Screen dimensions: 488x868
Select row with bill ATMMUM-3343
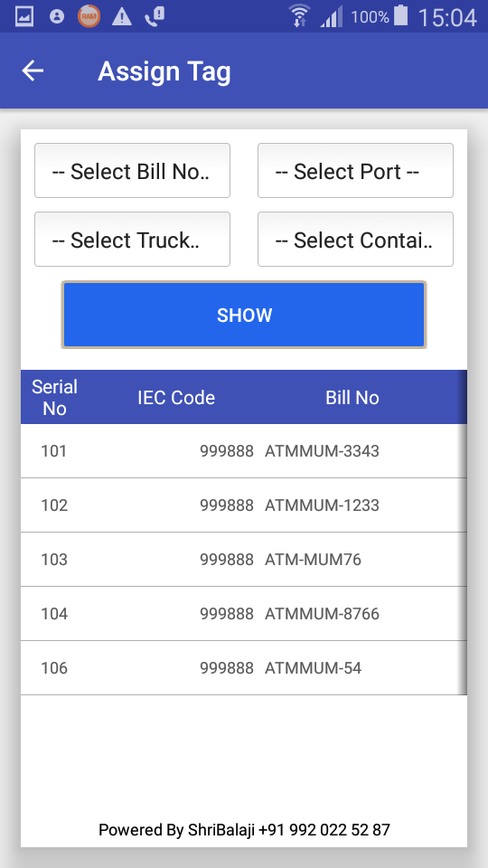pyautogui.click(x=244, y=451)
